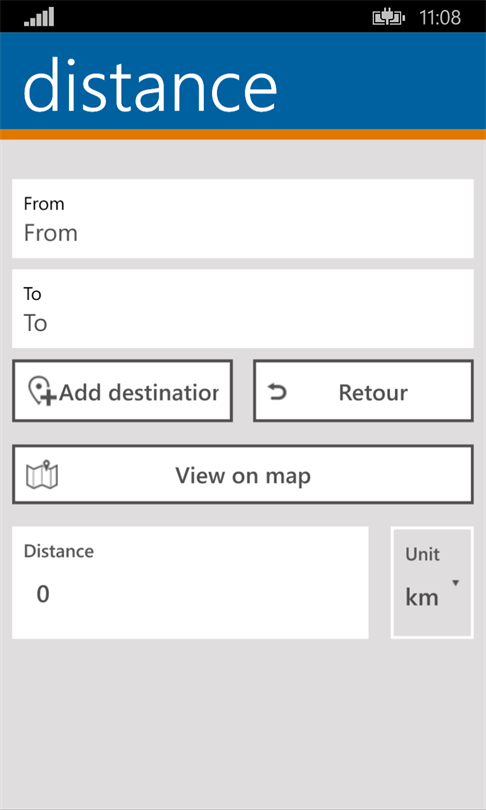
Task: Tap the signal strength bars icon
Action: pyautogui.click(x=39, y=17)
